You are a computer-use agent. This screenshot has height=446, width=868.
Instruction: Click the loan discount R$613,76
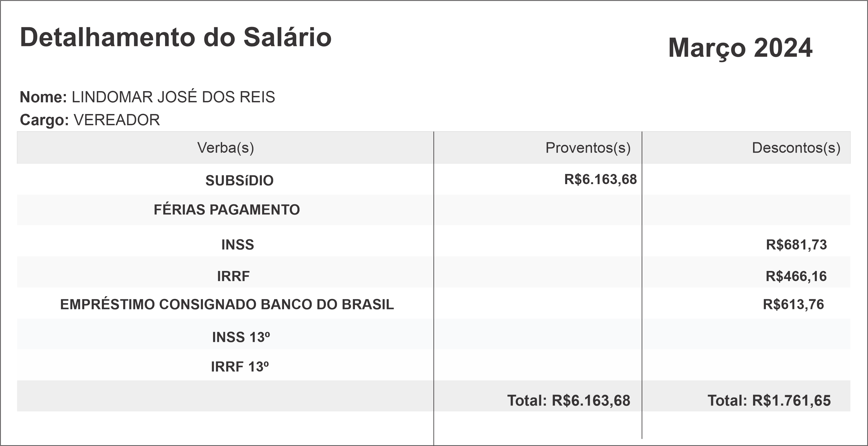(793, 305)
